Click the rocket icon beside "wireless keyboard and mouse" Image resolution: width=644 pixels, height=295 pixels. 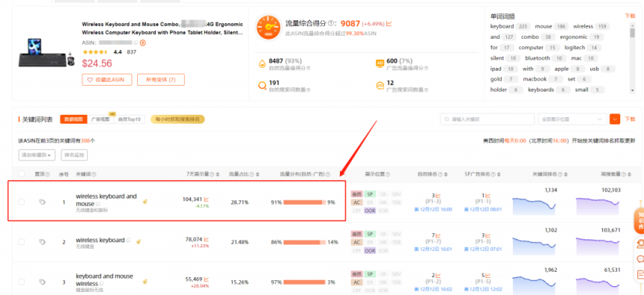point(145,202)
